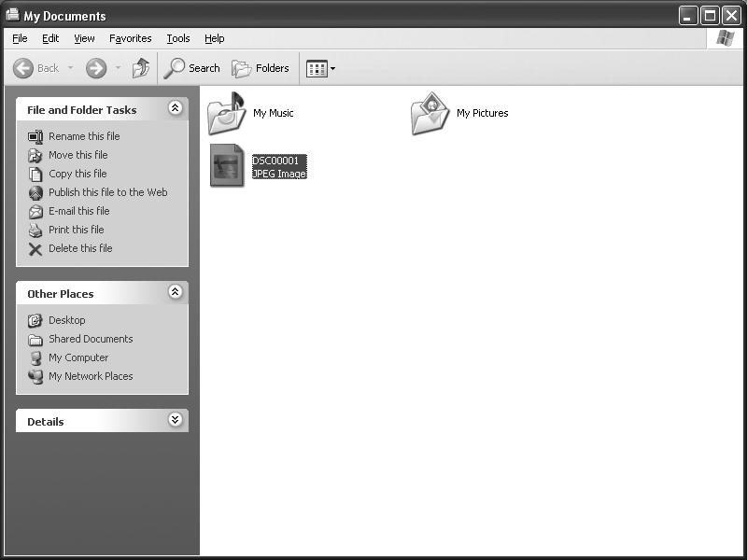Click the My Pictures folder label
This screenshot has height=560, width=747.
(483, 113)
